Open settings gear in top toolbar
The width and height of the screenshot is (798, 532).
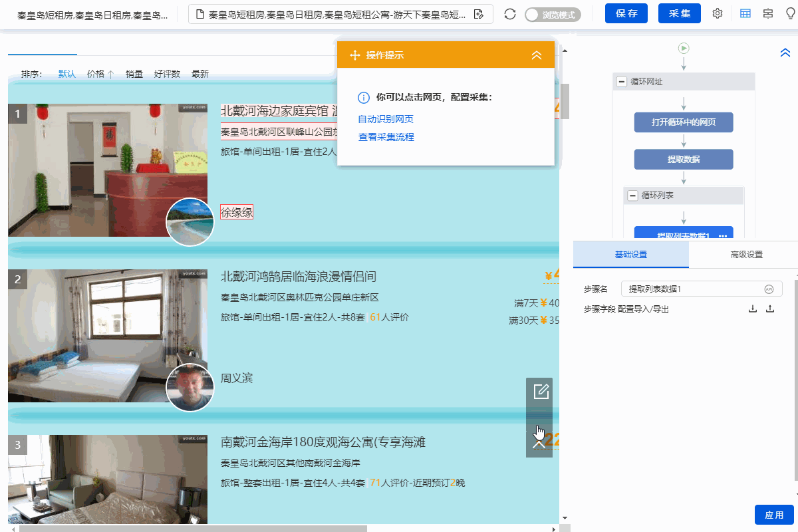718,14
